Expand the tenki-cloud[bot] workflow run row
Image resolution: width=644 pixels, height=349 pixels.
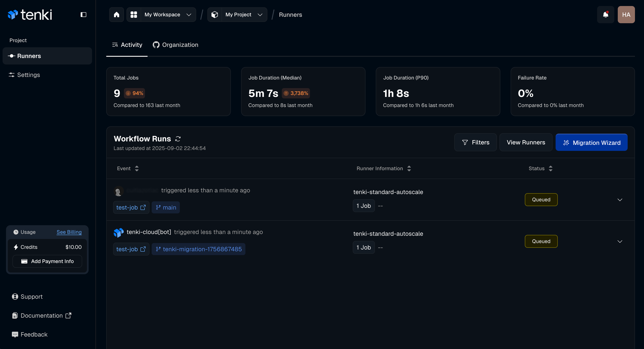(619, 241)
